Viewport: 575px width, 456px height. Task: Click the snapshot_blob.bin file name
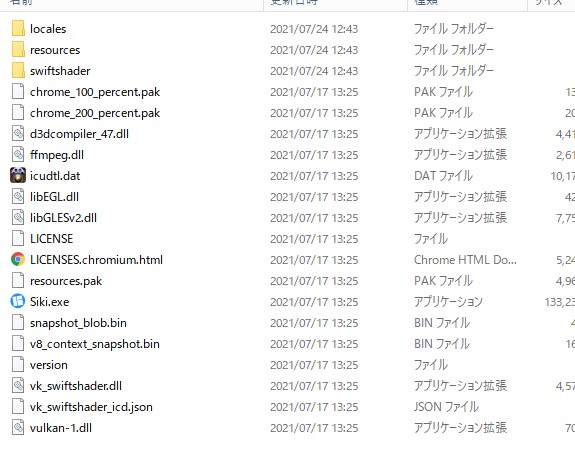pos(78,323)
